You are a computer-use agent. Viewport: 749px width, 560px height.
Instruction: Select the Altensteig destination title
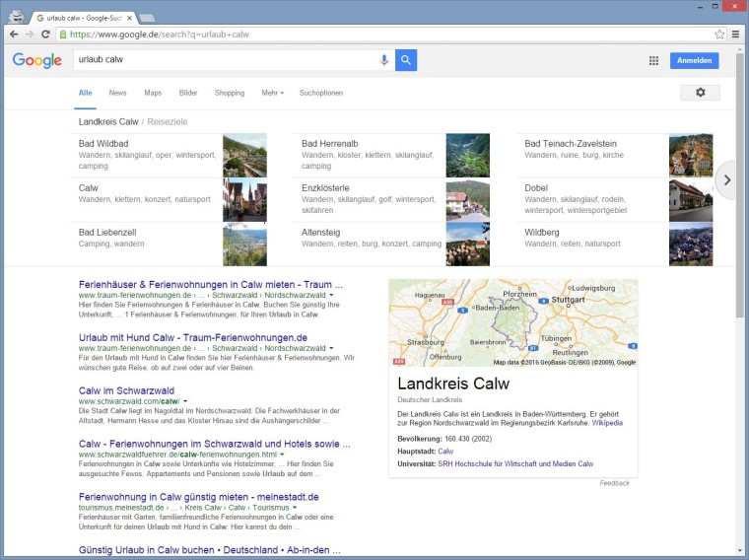320,233
